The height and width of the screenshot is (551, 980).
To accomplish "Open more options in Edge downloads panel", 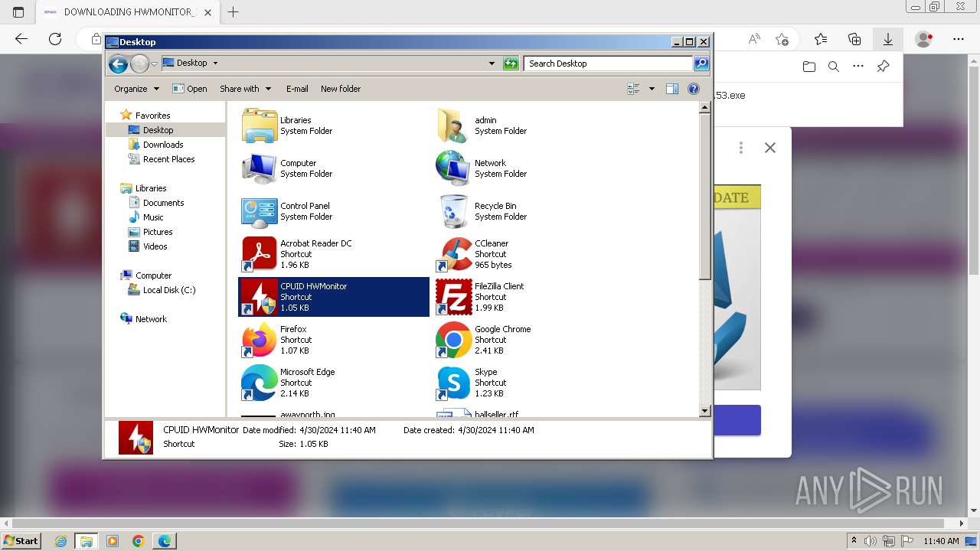I will coord(858,67).
